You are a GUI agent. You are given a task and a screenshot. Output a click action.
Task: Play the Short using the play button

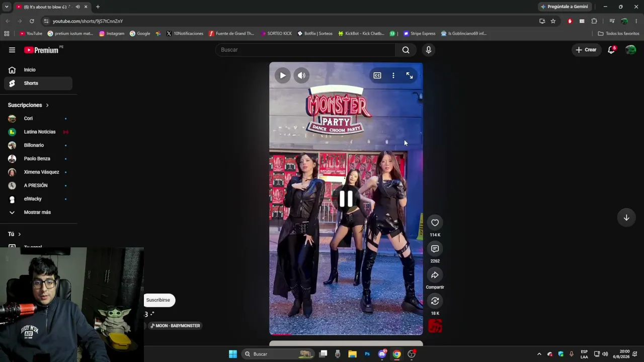tap(283, 75)
